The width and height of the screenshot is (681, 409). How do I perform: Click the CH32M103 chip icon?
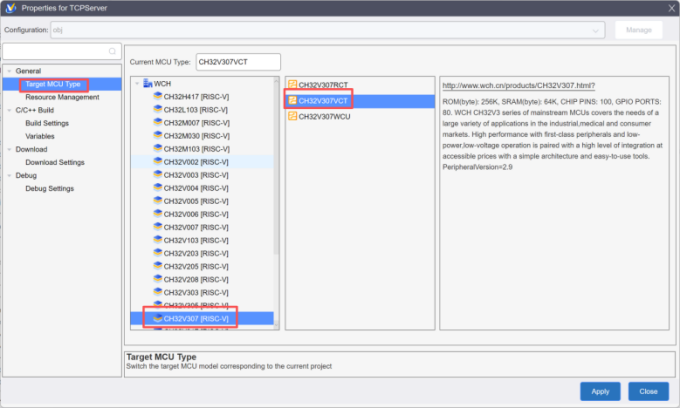(158, 148)
